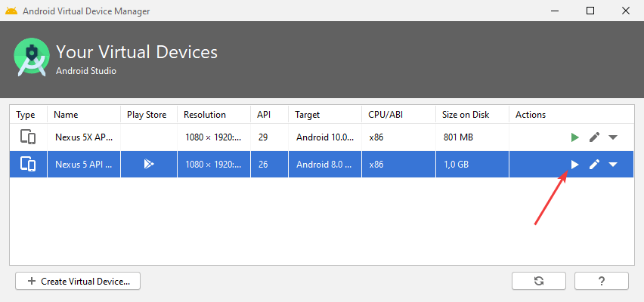Sort devices by Name column header
The image size is (644, 302).
[x=67, y=115]
